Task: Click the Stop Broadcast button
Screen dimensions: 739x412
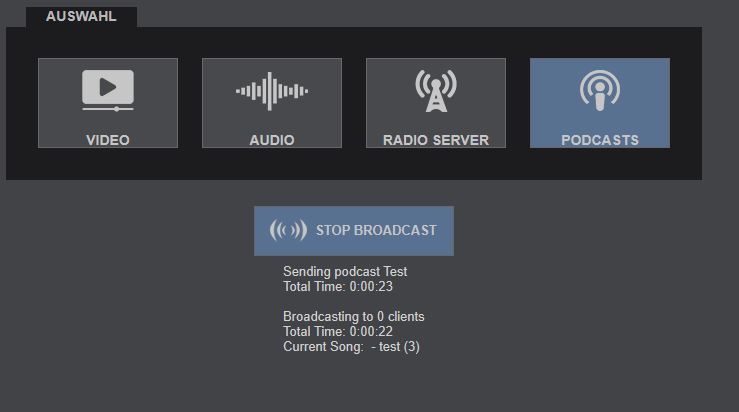Action: (x=354, y=231)
